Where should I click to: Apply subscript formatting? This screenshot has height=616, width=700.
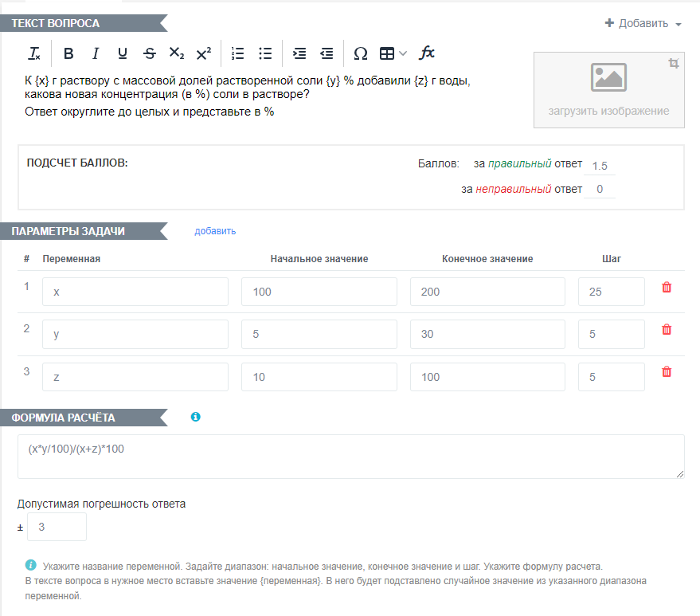tap(177, 53)
